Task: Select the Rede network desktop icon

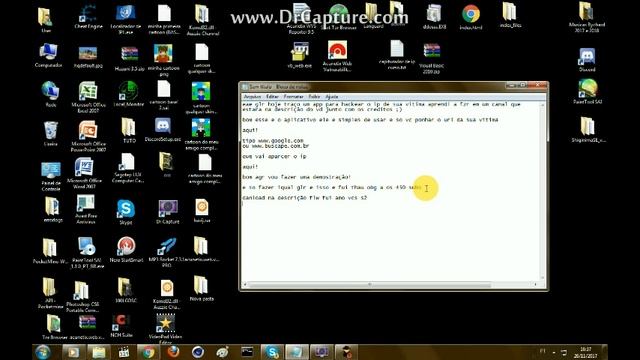Action: (x=50, y=94)
